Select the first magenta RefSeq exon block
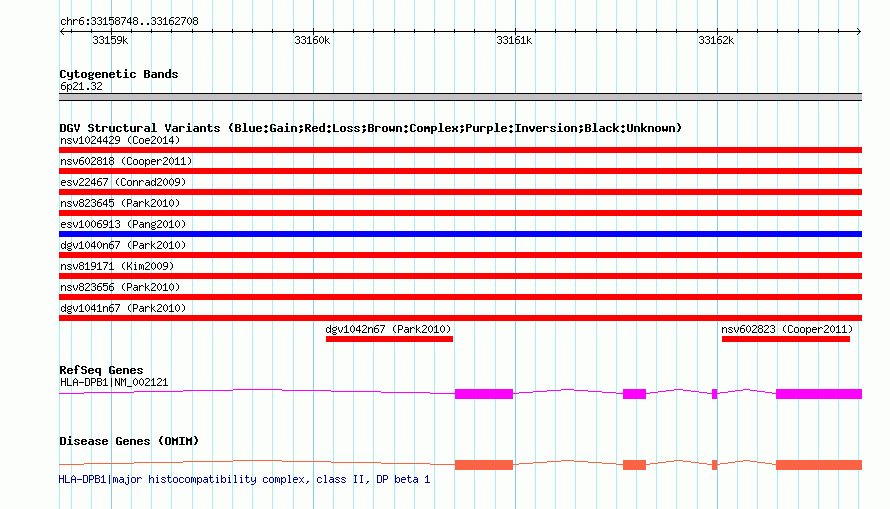This screenshot has width=890, height=509. click(484, 394)
